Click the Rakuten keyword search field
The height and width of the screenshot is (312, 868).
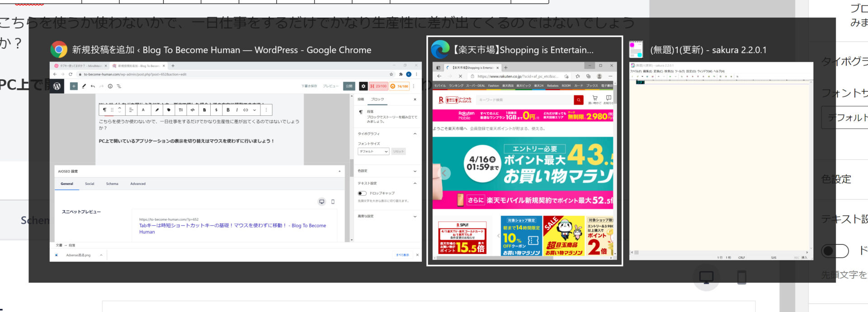pos(524,99)
